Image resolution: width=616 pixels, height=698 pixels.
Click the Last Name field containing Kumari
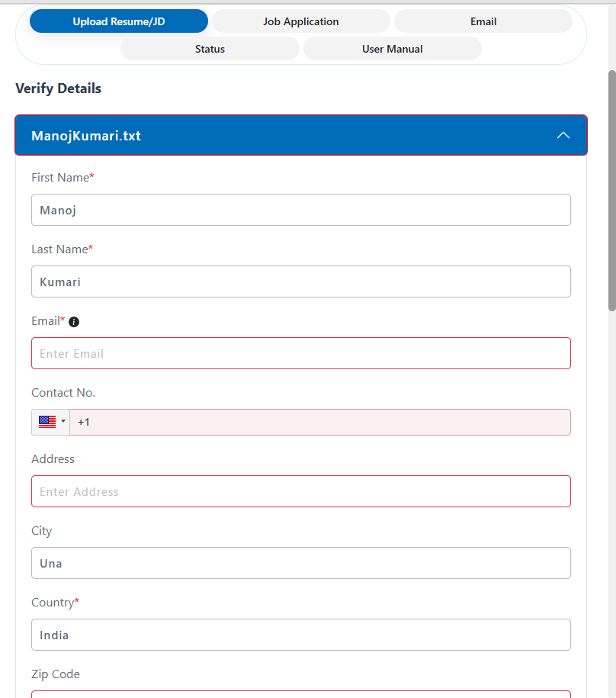pos(301,281)
